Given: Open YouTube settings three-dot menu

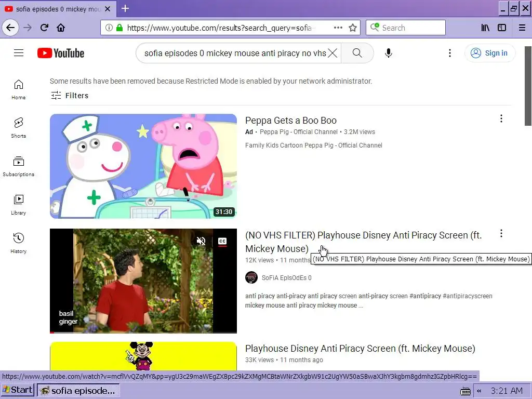Looking at the screenshot, I should tap(450, 53).
